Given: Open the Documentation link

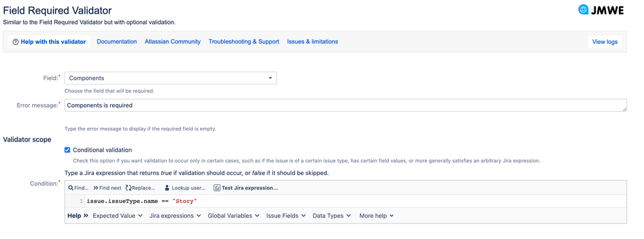Looking at the screenshot, I should [117, 41].
